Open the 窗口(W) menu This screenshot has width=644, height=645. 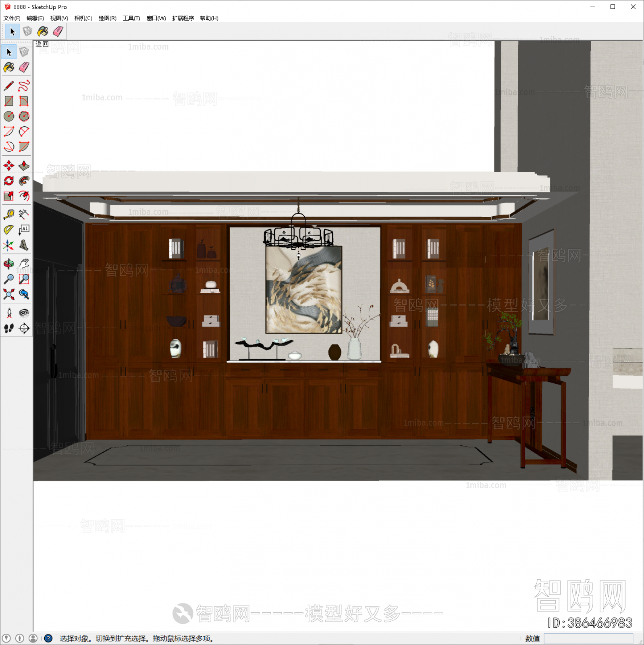click(x=156, y=18)
